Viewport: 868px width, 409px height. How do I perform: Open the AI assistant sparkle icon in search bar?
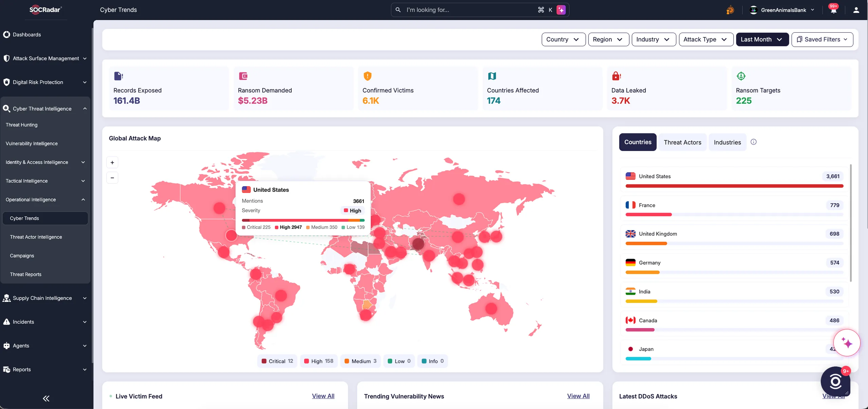(561, 10)
